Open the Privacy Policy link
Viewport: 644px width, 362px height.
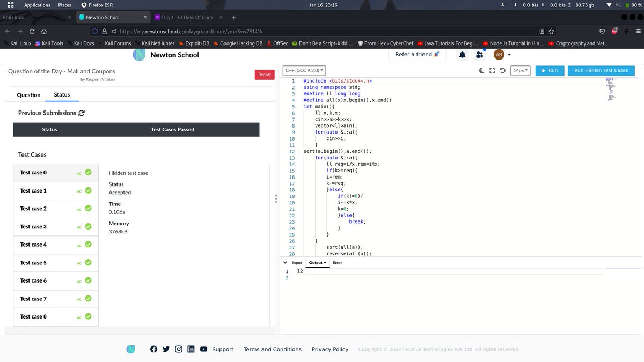(x=330, y=349)
